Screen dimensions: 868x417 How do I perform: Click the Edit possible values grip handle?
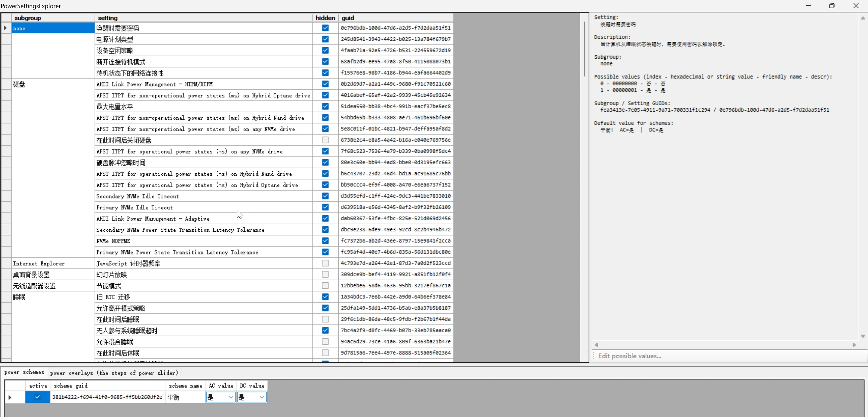click(593, 356)
